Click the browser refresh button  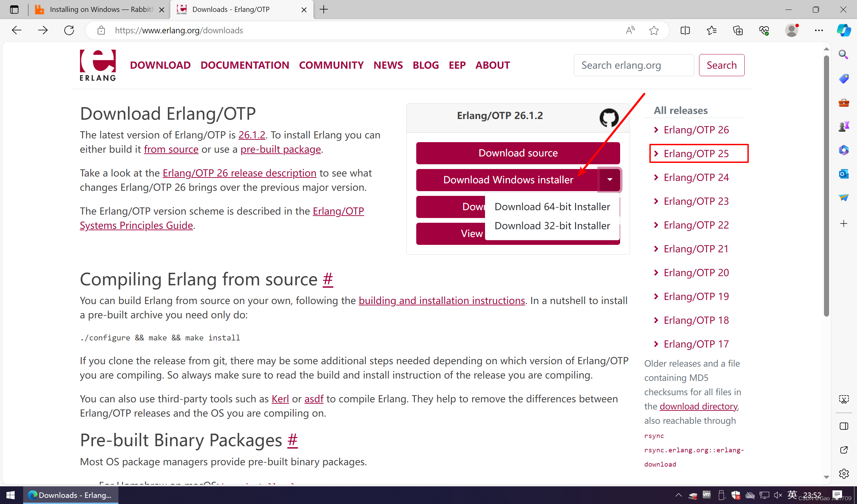coord(69,30)
